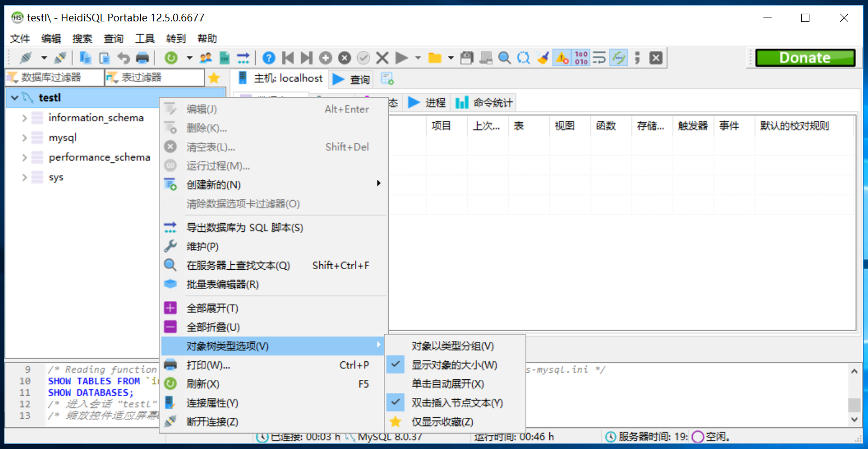Switch to the 命令统计 (Command statistics) tab

[x=484, y=103]
